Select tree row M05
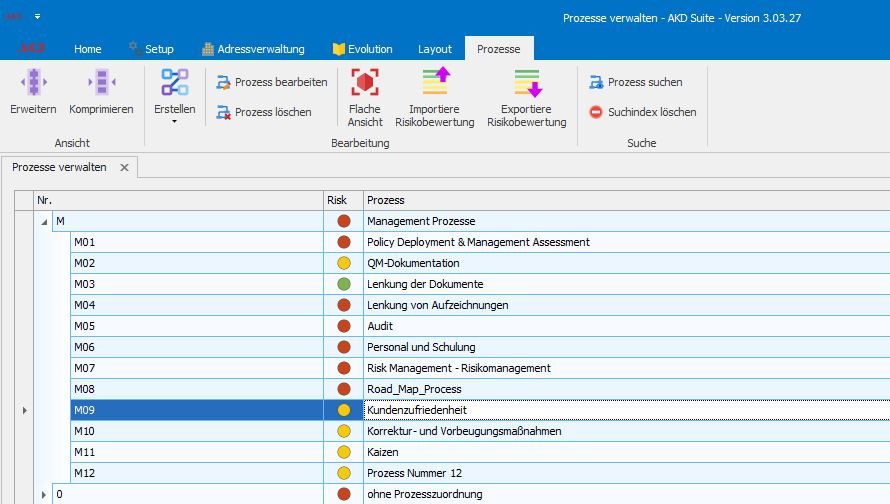 197,326
